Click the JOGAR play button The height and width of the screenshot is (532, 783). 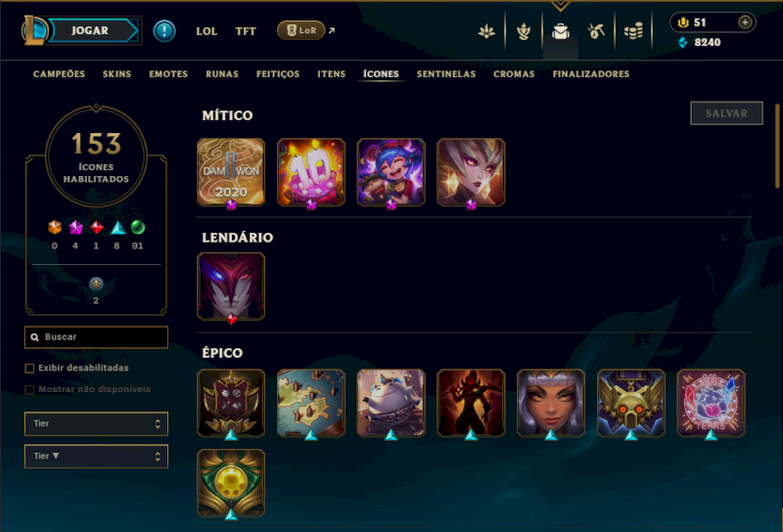point(90,30)
